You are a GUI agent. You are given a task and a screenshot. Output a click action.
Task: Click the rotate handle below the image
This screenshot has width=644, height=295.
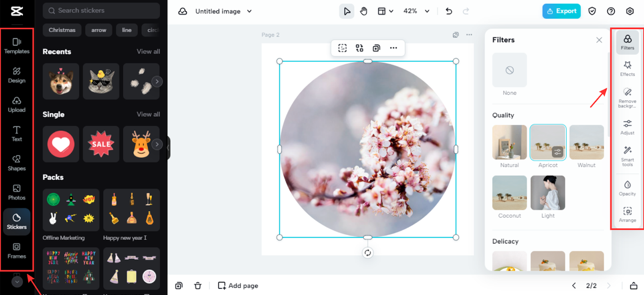pyautogui.click(x=368, y=253)
